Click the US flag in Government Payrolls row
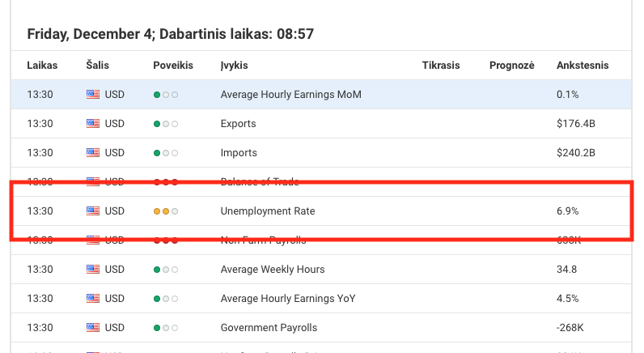 click(93, 328)
